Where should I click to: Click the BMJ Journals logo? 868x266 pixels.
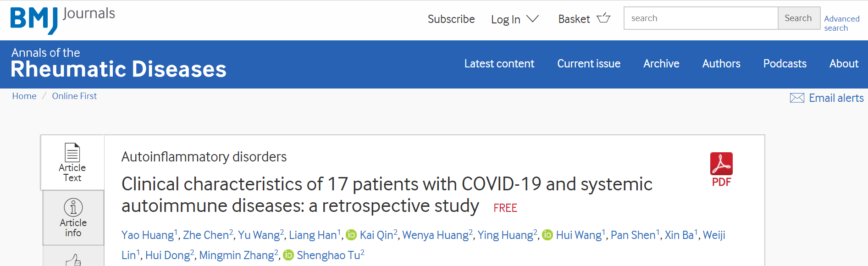63,20
